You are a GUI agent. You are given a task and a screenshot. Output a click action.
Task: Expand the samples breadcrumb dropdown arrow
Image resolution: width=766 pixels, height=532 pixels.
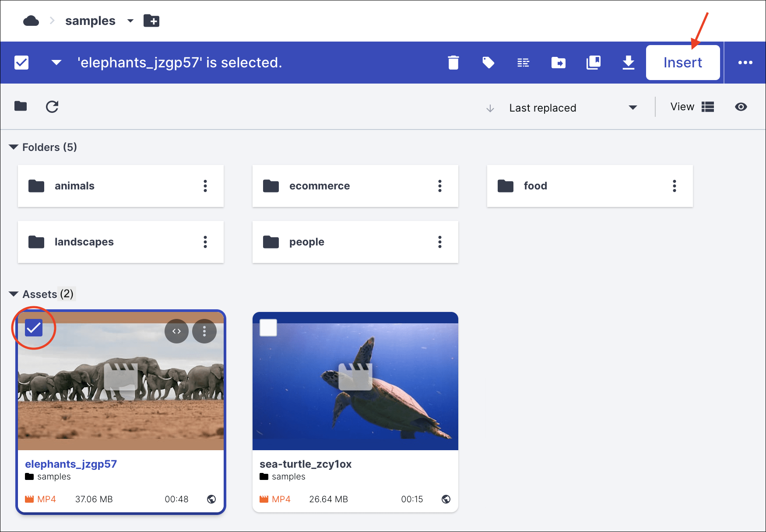[130, 21]
